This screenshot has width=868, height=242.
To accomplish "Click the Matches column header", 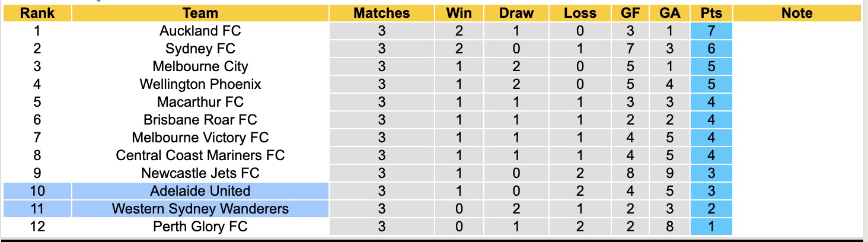I will (x=381, y=13).
